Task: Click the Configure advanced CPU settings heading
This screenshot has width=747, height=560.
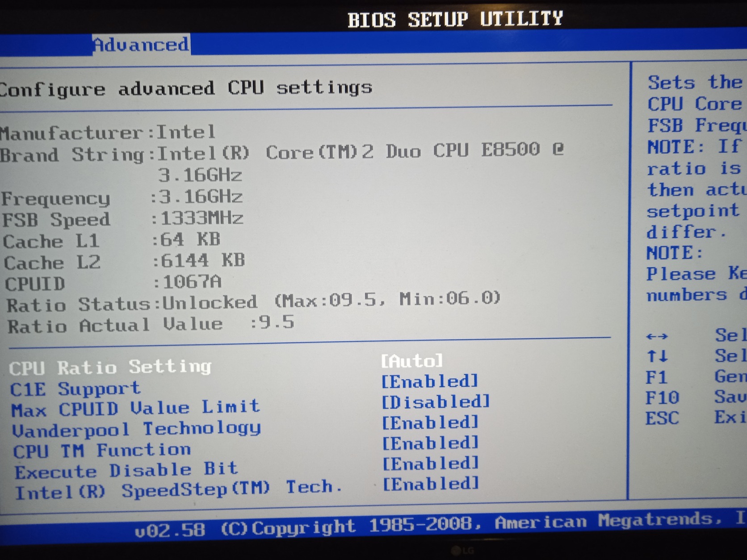Action: click(186, 88)
